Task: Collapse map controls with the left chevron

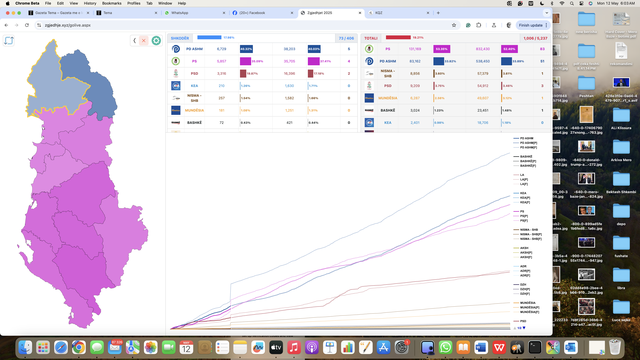Action: [135, 40]
